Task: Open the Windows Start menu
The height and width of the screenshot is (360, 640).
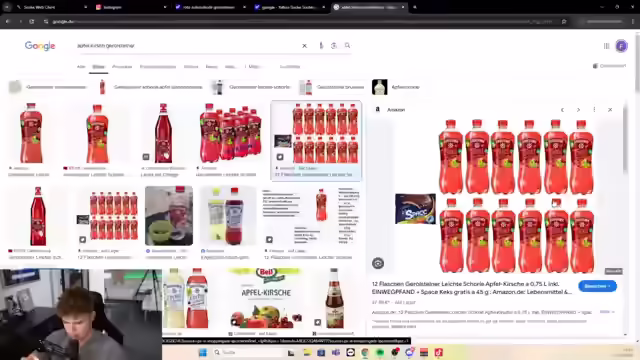Action: point(203,352)
